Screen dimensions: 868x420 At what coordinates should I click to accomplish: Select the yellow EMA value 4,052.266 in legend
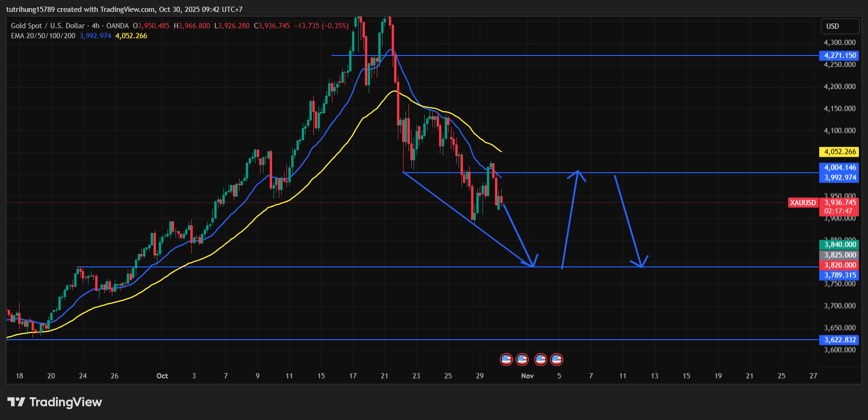point(131,36)
